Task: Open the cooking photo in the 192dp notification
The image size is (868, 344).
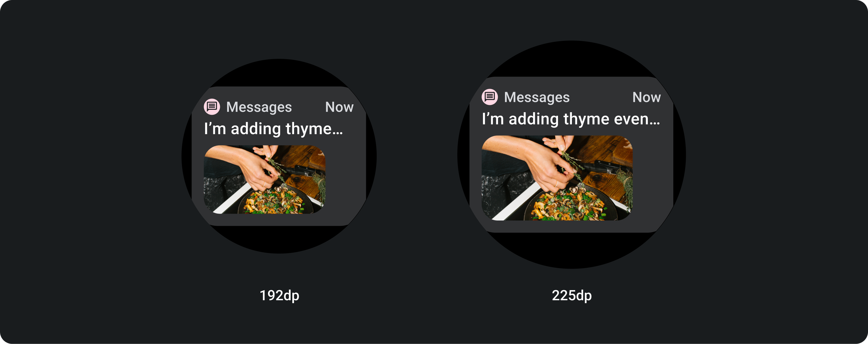Action: tap(265, 179)
